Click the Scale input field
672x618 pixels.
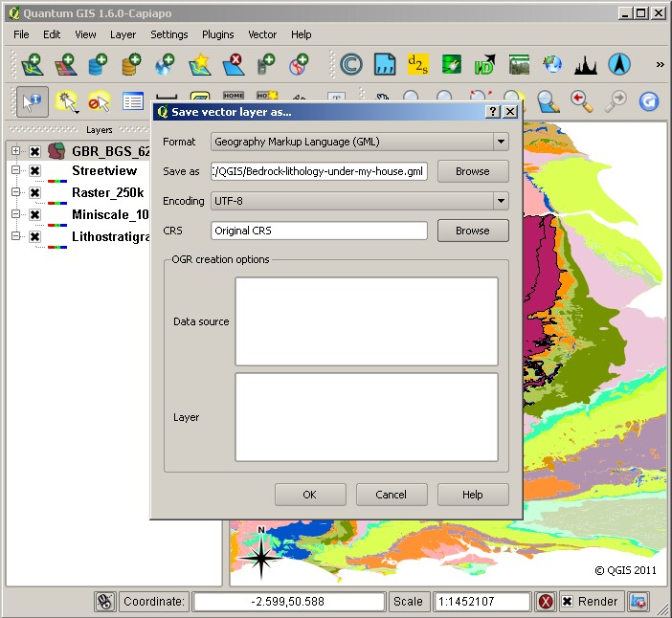(x=482, y=602)
